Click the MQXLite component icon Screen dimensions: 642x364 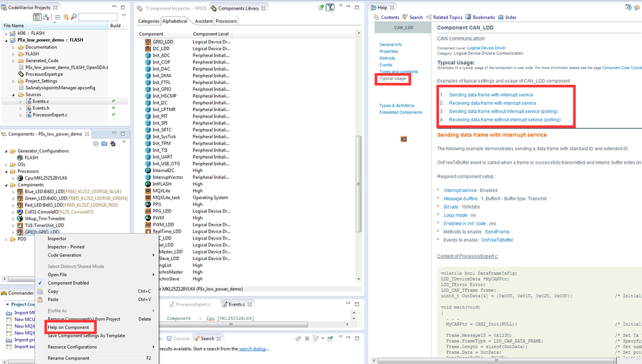coord(148,191)
